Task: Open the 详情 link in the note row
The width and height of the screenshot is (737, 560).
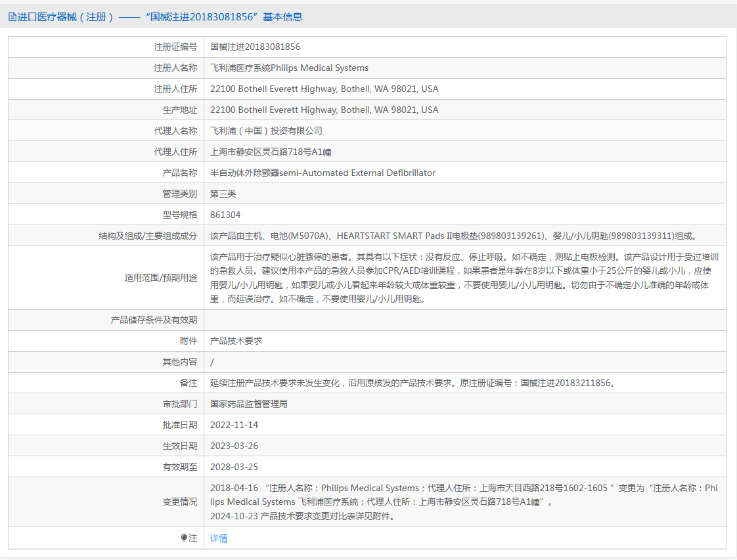Action: (x=219, y=538)
